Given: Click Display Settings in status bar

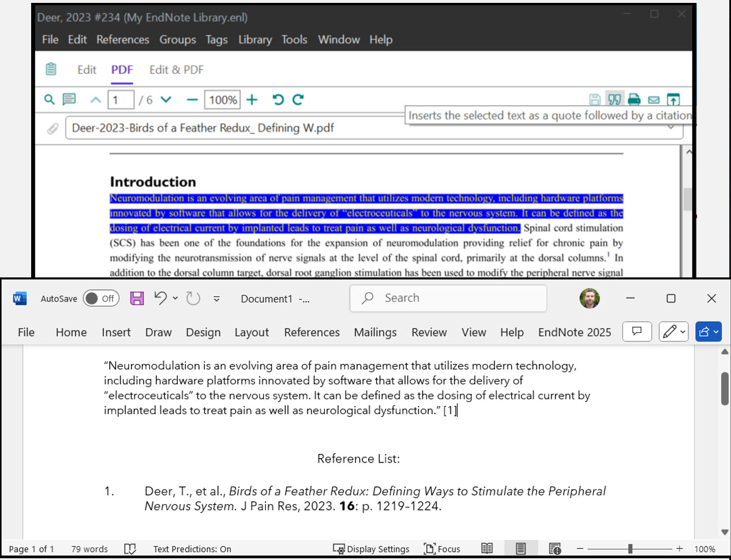Looking at the screenshot, I should (x=371, y=548).
